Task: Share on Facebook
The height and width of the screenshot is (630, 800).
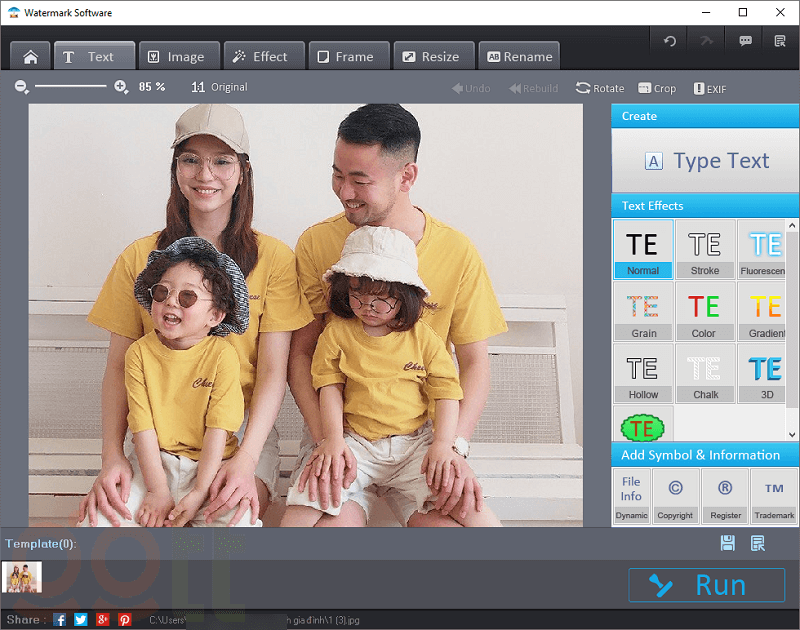Action: pos(60,620)
